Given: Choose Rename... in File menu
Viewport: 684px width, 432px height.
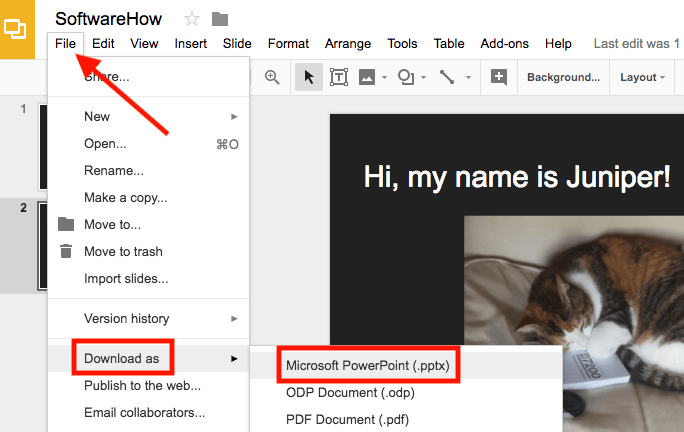Looking at the screenshot, I should [x=148, y=171].
